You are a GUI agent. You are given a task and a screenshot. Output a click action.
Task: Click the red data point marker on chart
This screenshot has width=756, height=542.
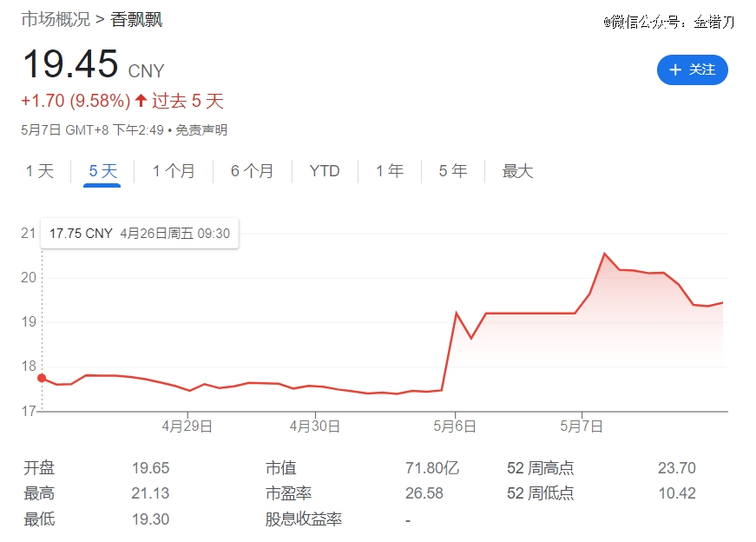click(x=42, y=378)
